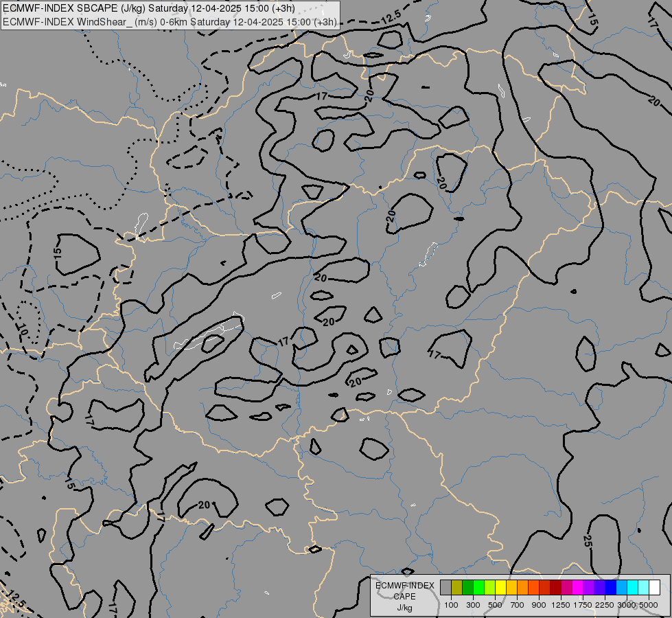Click the orange-red swatch before 900
Screen dimensions: 672x618
pyautogui.click(x=533, y=587)
